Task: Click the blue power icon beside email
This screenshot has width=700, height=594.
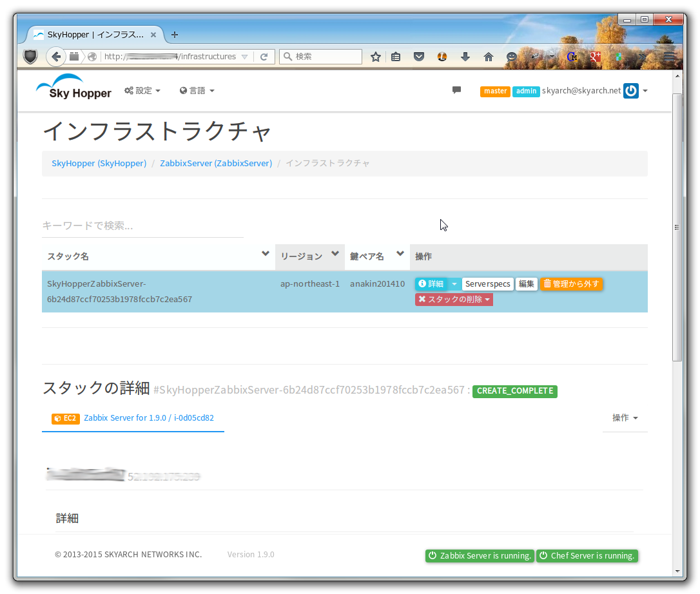Action: click(631, 91)
